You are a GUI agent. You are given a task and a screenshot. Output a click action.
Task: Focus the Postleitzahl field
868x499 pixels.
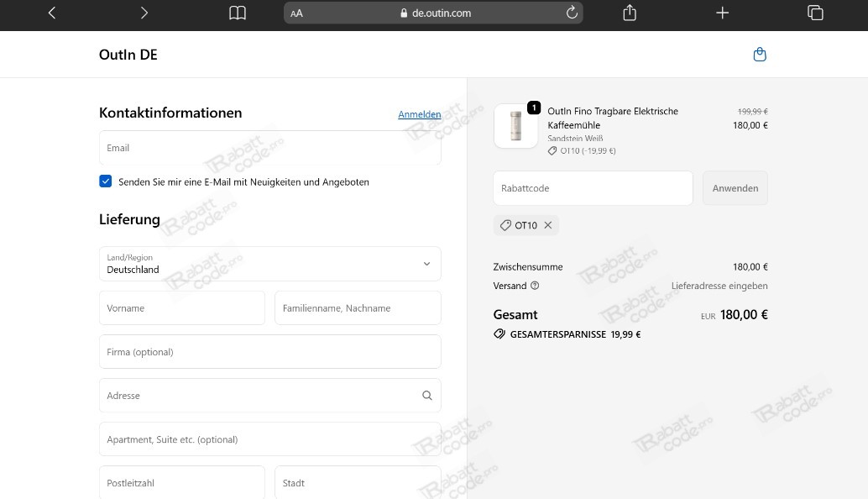click(x=182, y=482)
